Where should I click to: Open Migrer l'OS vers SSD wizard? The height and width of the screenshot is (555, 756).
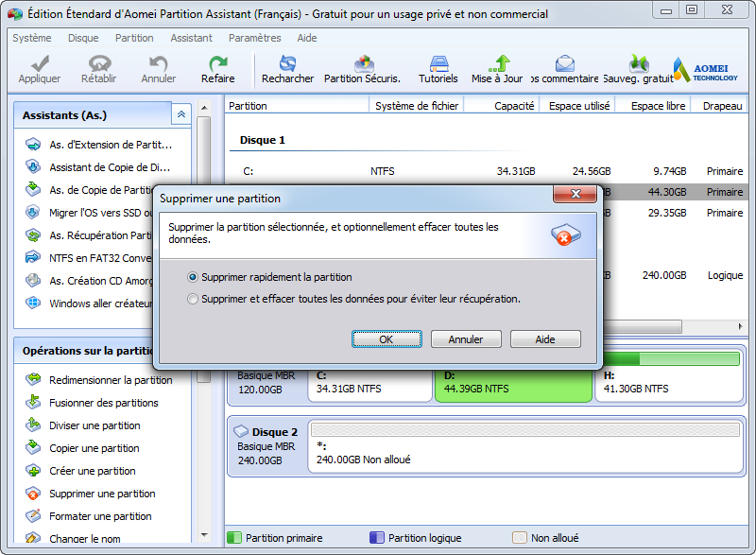[89, 213]
